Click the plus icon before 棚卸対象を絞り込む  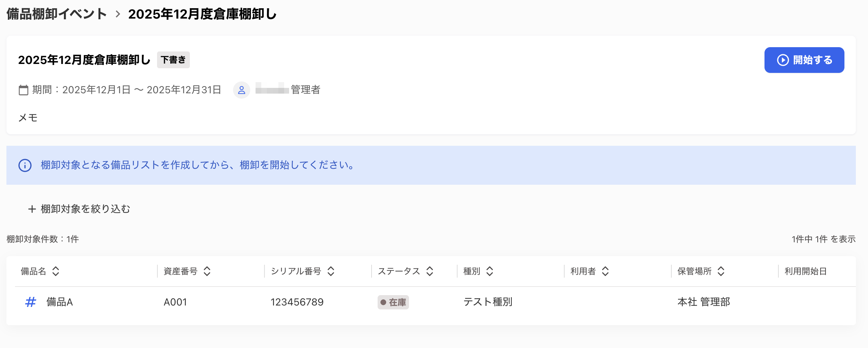pyautogui.click(x=32, y=209)
